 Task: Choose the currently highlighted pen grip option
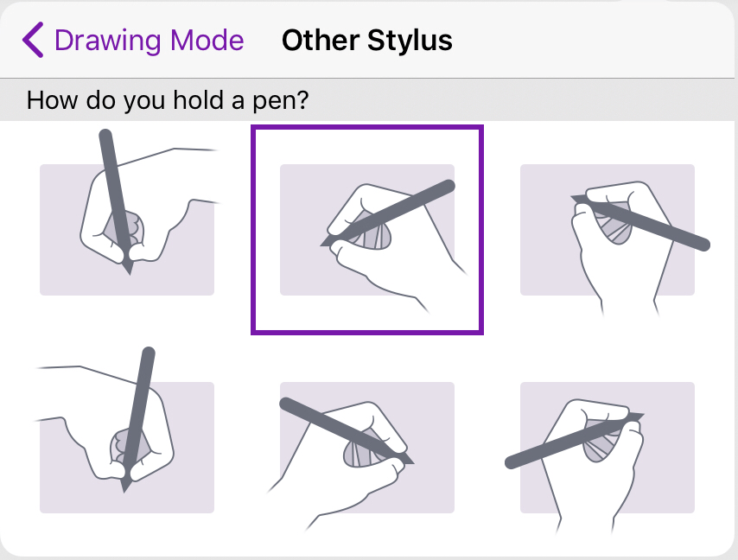click(x=366, y=230)
